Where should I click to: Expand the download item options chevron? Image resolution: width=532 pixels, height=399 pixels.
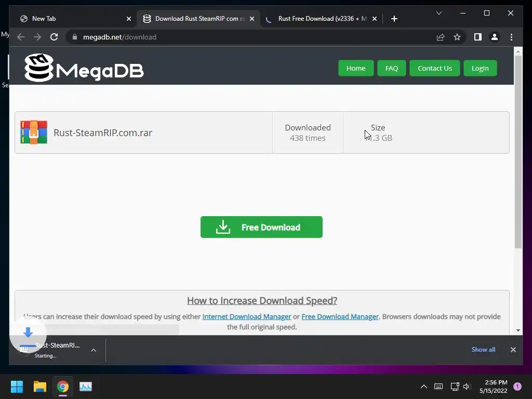pyautogui.click(x=94, y=350)
